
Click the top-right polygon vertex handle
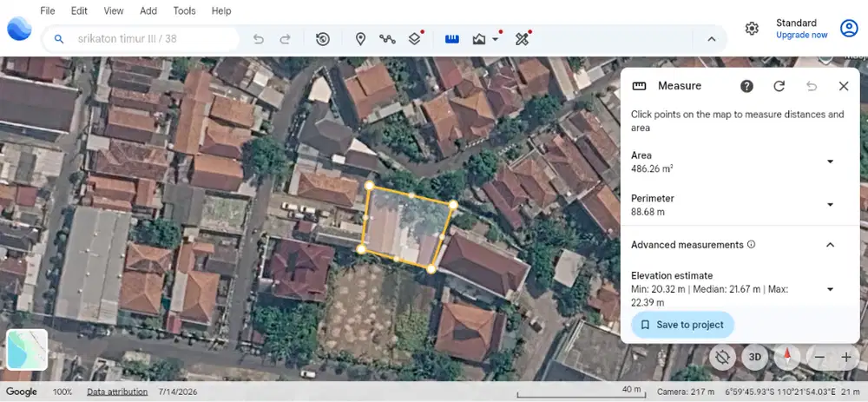pos(453,205)
